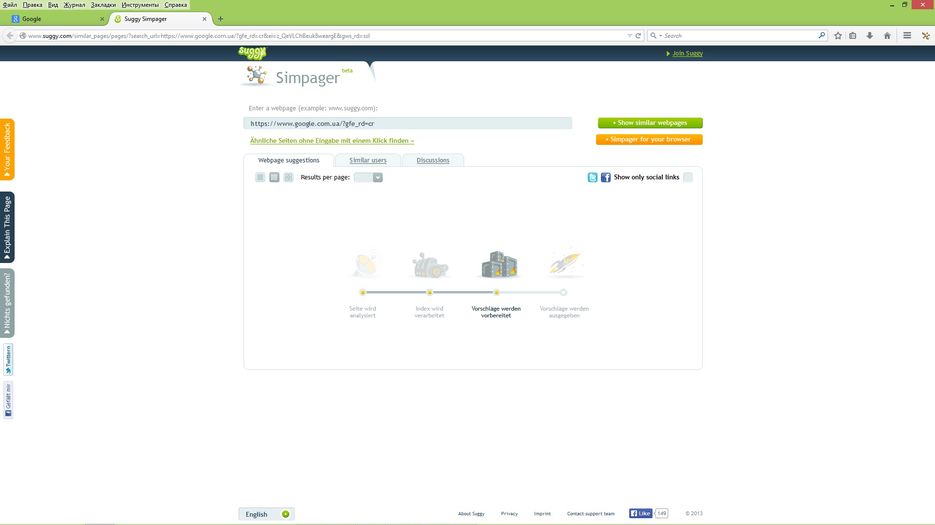Expand the Nichts gefunden side tab

pyautogui.click(x=7, y=303)
